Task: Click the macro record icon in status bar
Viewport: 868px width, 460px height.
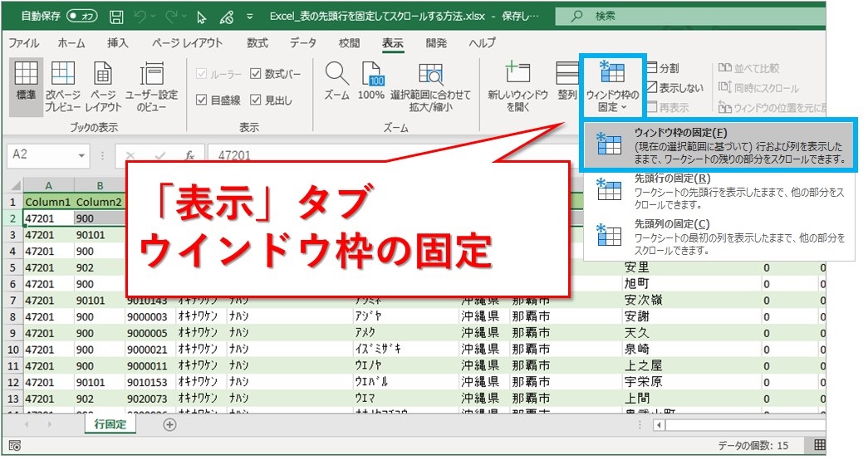Action: click(15, 446)
